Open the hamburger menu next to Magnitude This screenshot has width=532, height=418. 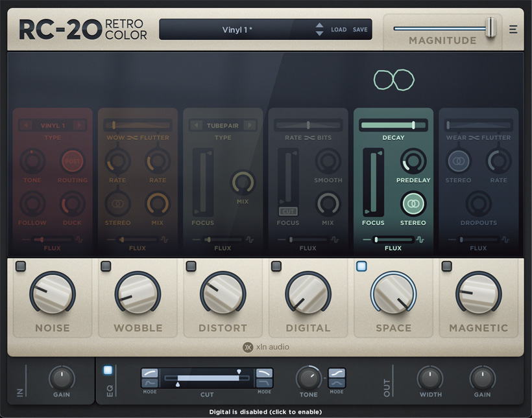513,29
